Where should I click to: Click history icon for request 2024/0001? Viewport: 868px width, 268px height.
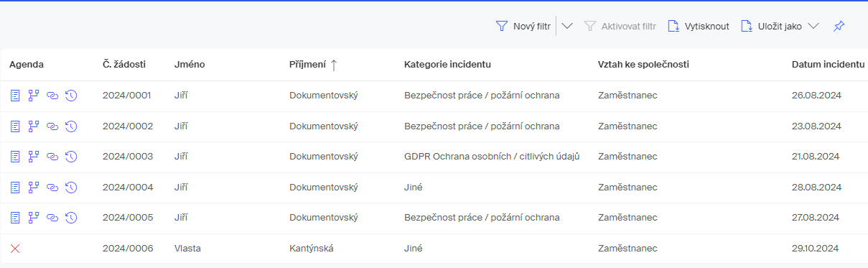coord(71,96)
